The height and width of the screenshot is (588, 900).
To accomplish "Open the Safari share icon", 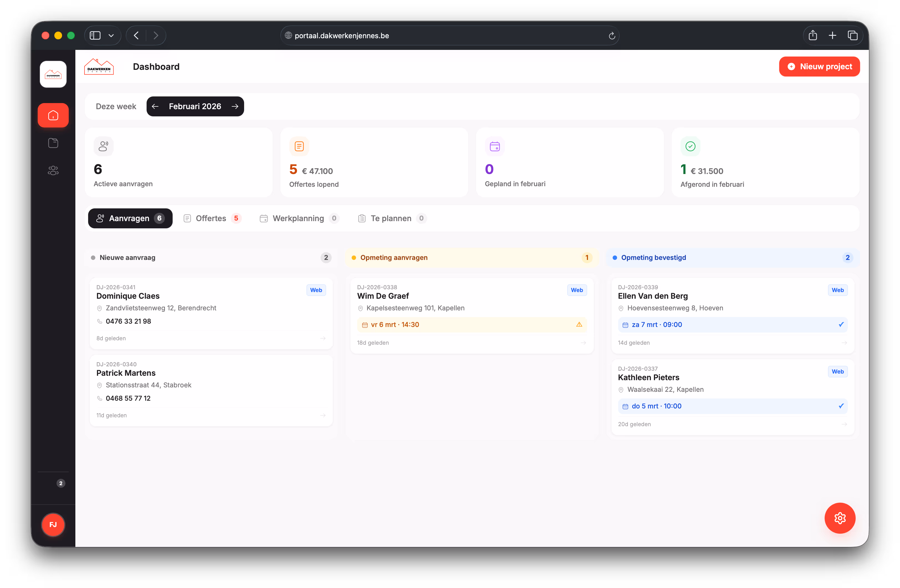I will click(x=813, y=35).
